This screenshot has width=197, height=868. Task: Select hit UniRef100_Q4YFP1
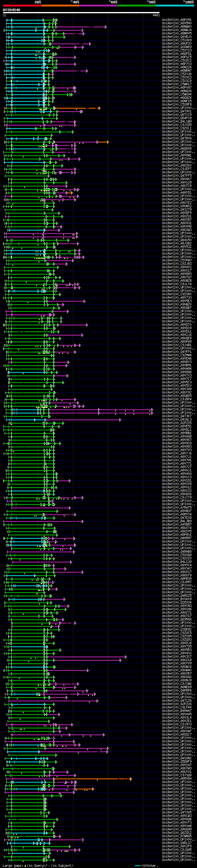click(x=177, y=352)
